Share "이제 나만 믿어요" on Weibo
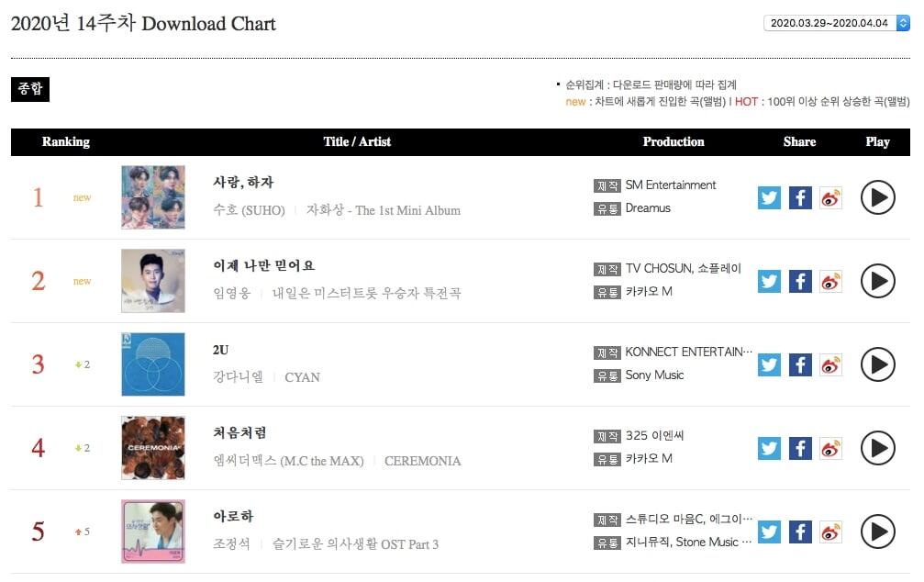 point(830,281)
